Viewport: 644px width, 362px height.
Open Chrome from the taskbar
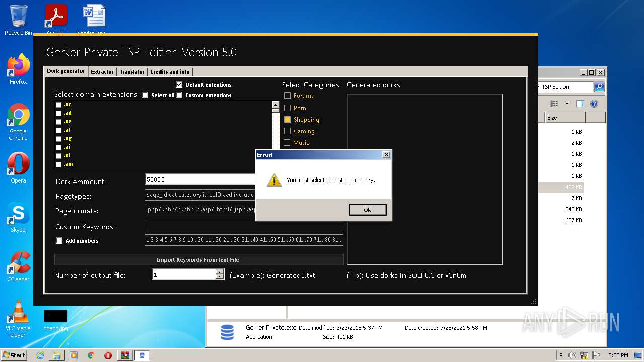(x=91, y=355)
